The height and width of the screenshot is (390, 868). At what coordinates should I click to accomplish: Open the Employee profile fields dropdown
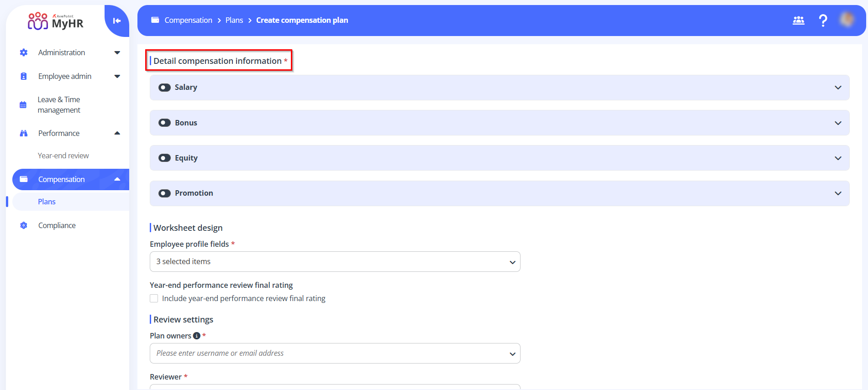tap(335, 262)
